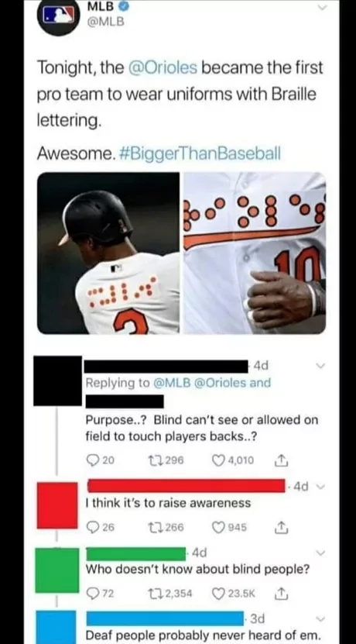The width and height of the screenshot is (356, 644).
Task: Open the MLB profile avatar
Action: click(x=58, y=17)
